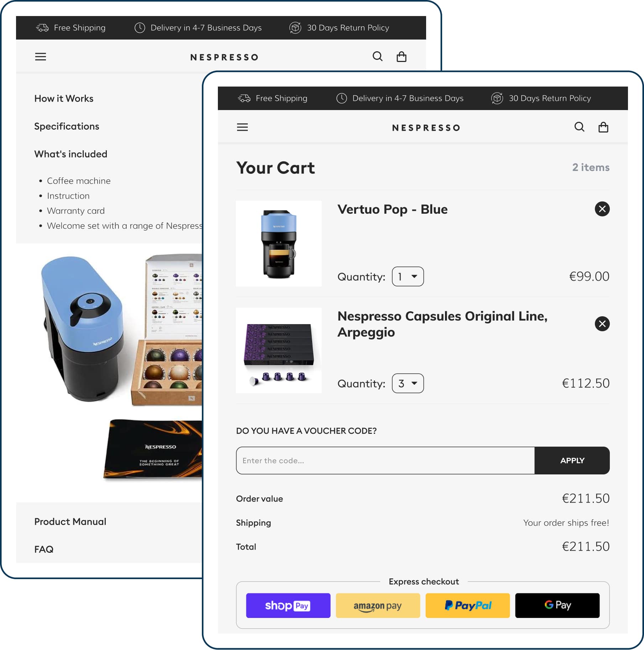The width and height of the screenshot is (644, 650).
Task: Open hamburger menu in cart page header
Action: 242,127
